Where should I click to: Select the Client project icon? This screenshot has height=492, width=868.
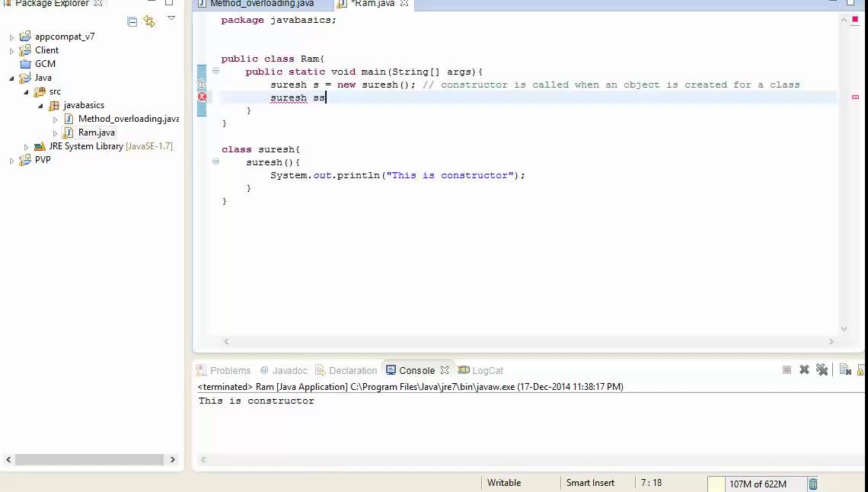(25, 50)
